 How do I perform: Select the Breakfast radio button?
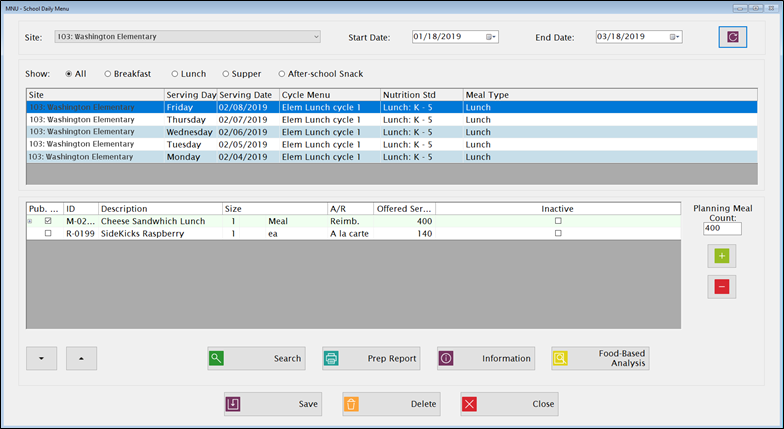108,74
